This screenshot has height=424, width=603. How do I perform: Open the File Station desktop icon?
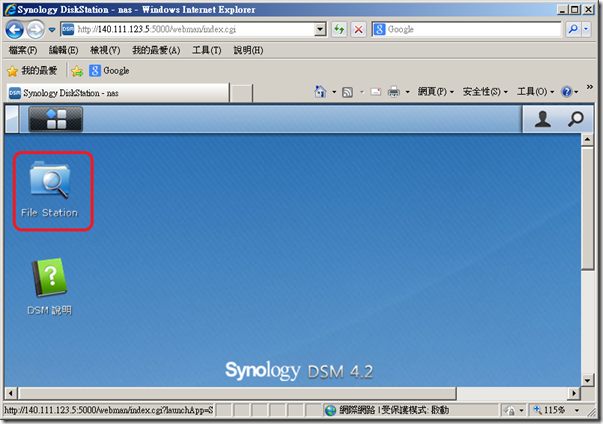tap(50, 190)
